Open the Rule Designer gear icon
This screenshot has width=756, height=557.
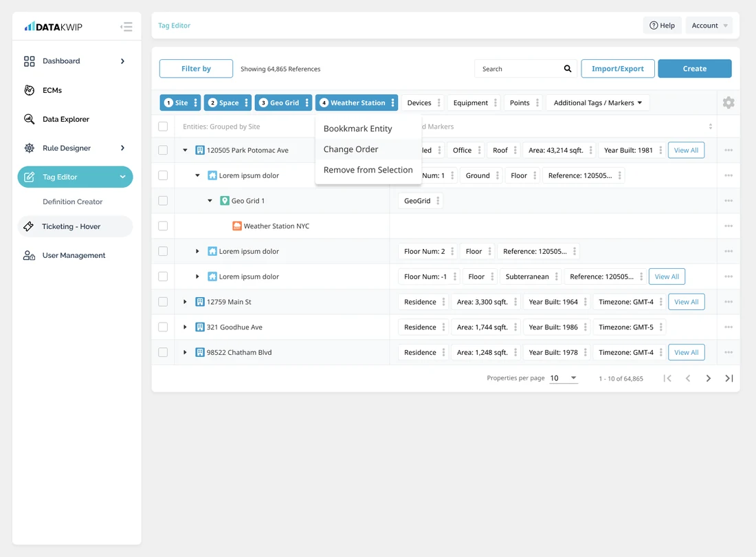click(x=30, y=148)
